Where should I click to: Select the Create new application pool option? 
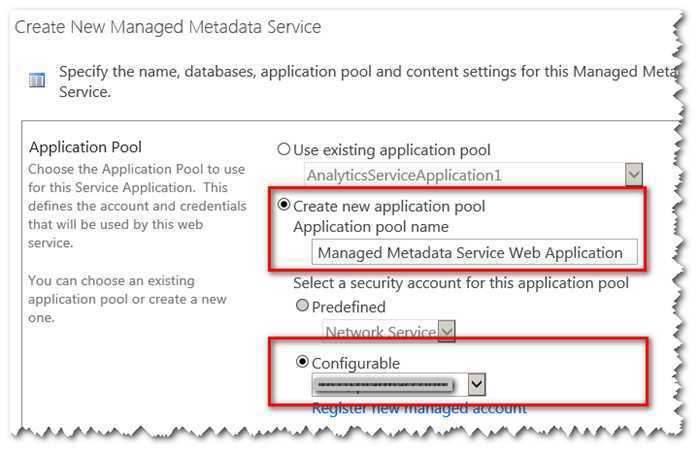pyautogui.click(x=284, y=206)
